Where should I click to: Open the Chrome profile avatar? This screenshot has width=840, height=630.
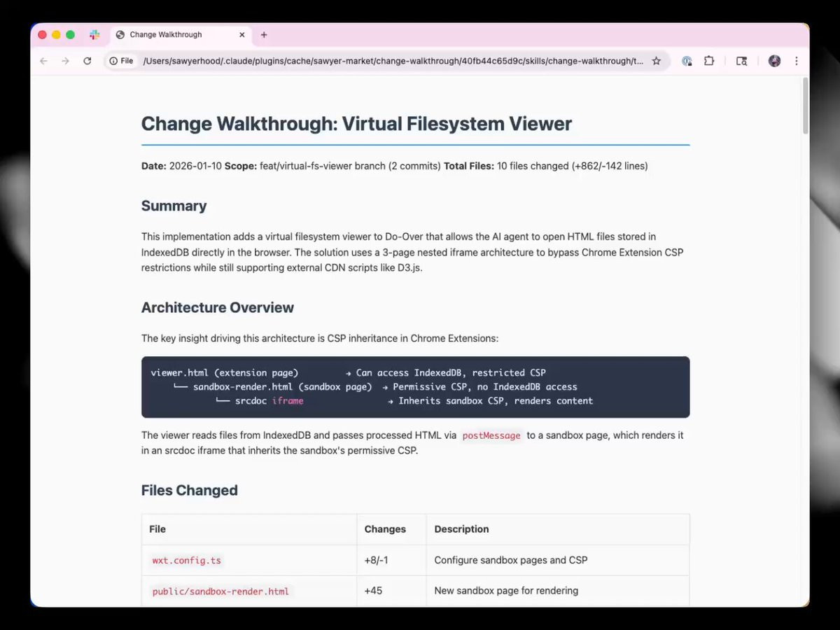click(x=774, y=61)
